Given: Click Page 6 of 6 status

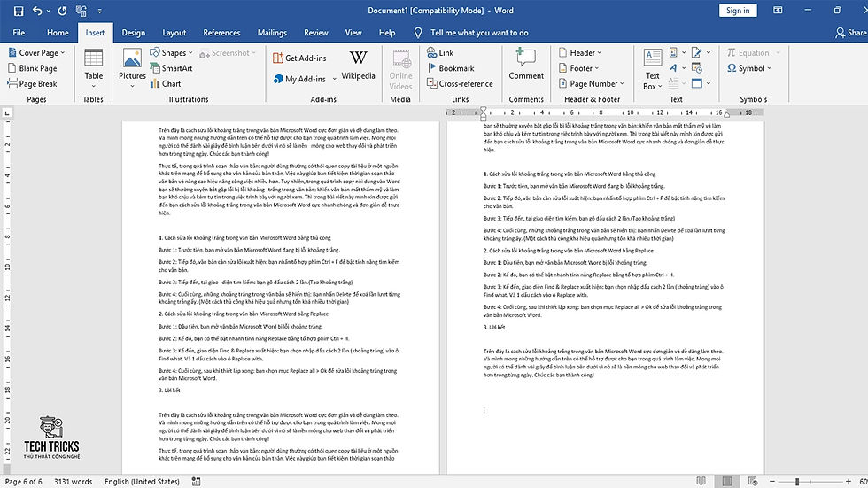Looking at the screenshot, I should point(23,482).
